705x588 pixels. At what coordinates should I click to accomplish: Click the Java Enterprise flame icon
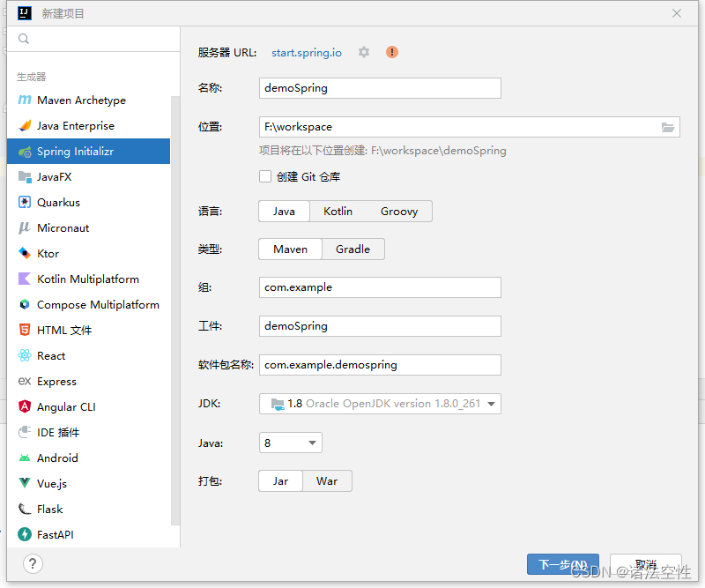point(25,125)
